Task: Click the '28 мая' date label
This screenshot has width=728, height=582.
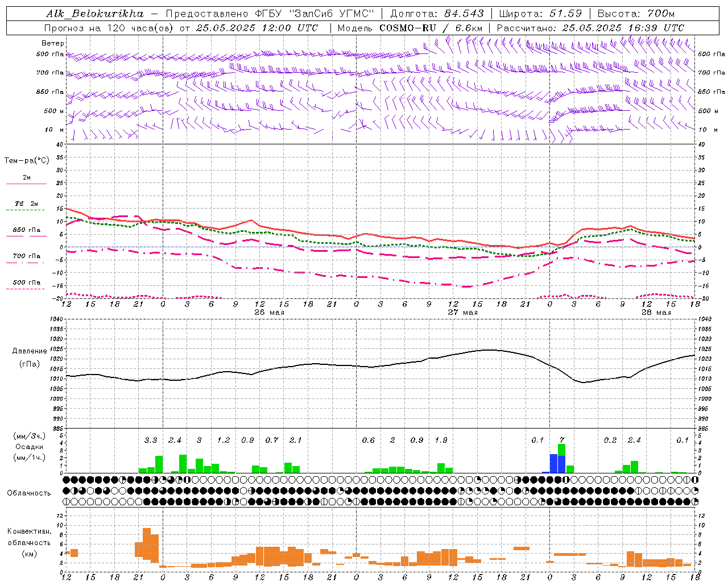Action: 656,313
